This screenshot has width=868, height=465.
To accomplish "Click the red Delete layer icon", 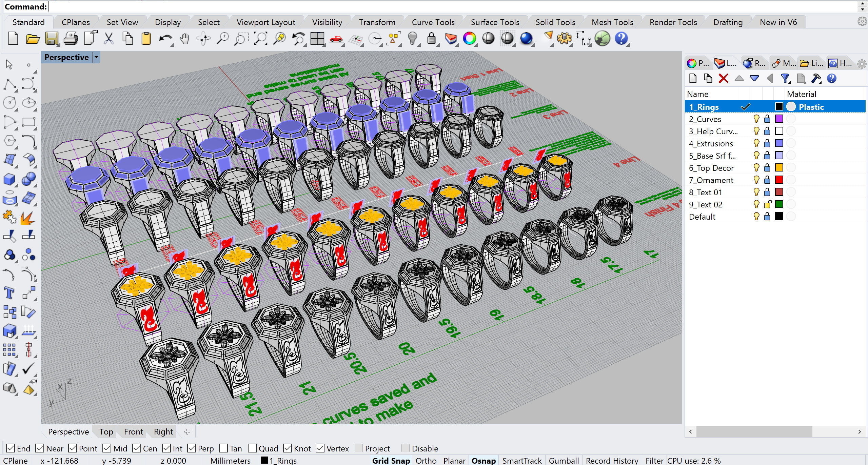I will pyautogui.click(x=723, y=79).
